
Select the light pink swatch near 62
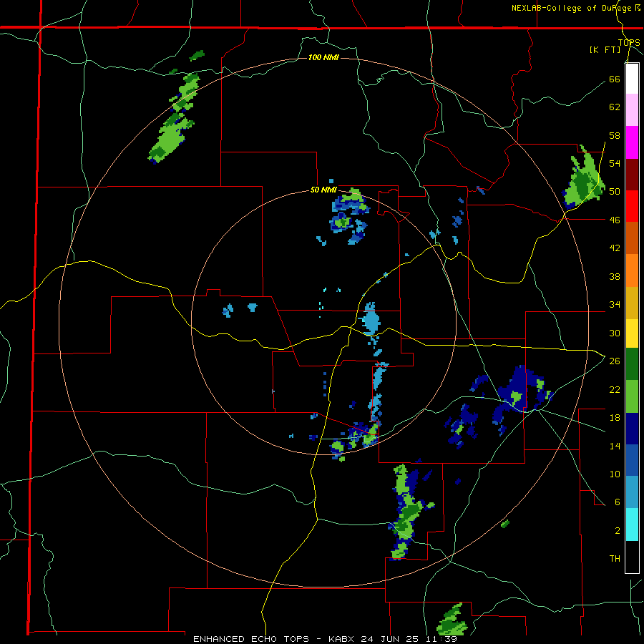[x=632, y=110]
